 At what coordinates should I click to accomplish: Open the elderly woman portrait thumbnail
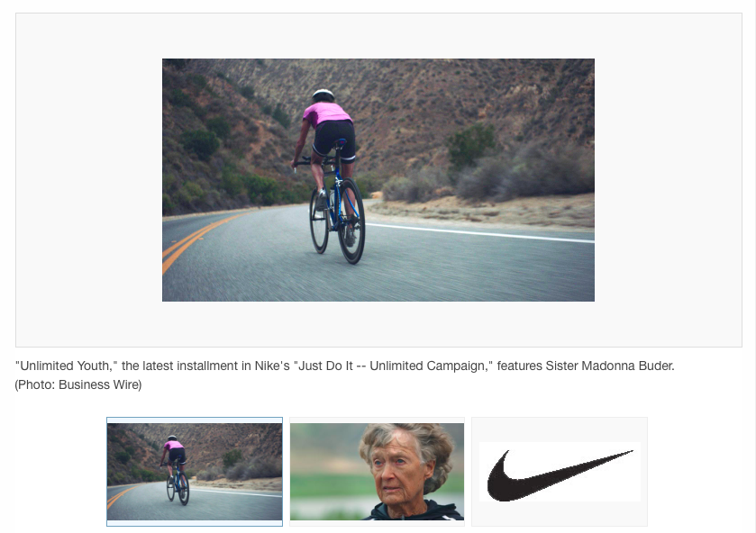click(377, 472)
